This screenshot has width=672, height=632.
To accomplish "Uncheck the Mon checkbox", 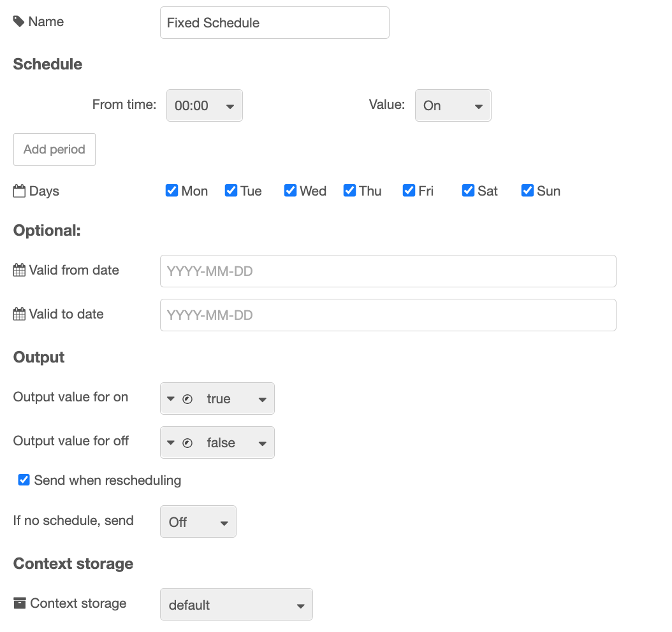I will [172, 190].
